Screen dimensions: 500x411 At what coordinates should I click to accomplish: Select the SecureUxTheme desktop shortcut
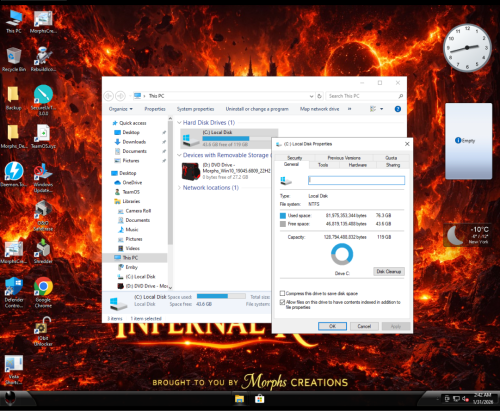tap(43, 100)
